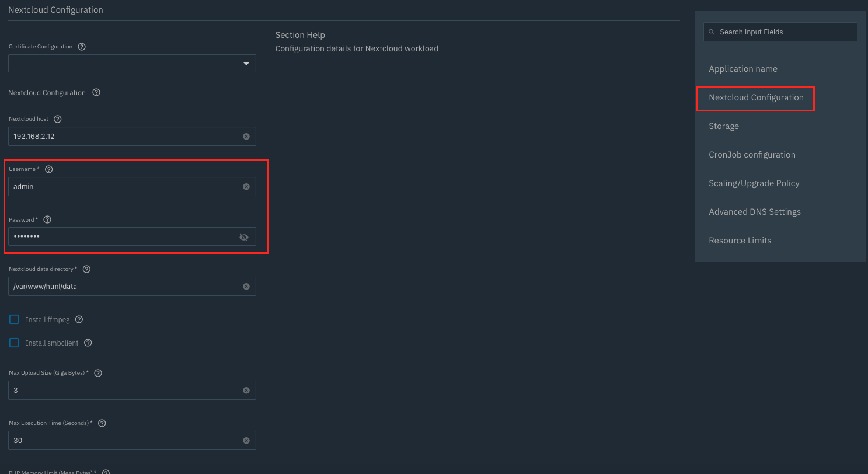Viewport: 868px width, 474px height.
Task: Select Resource Limits in sidebar navigation
Action: pos(740,241)
